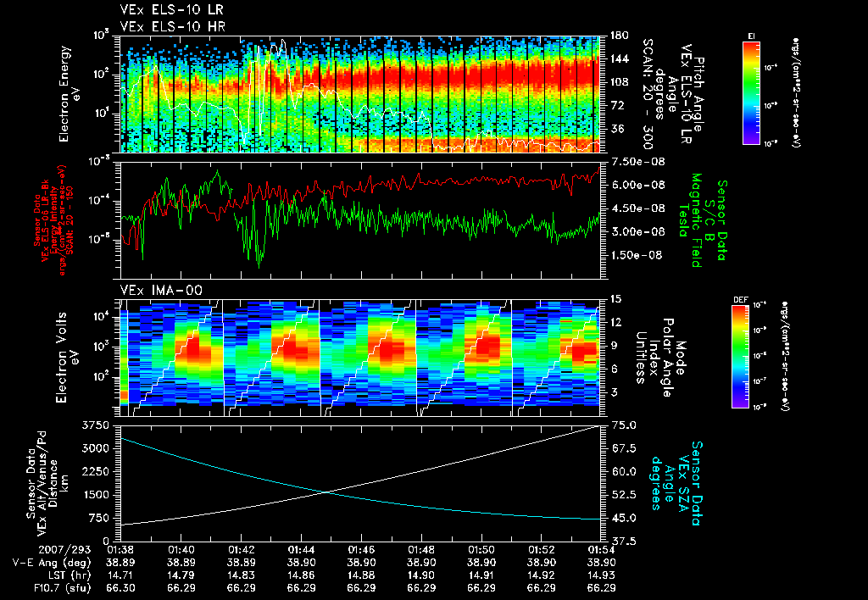868x600 pixels.
Task: Click altitude axis tick '1500'
Action: 95,495
